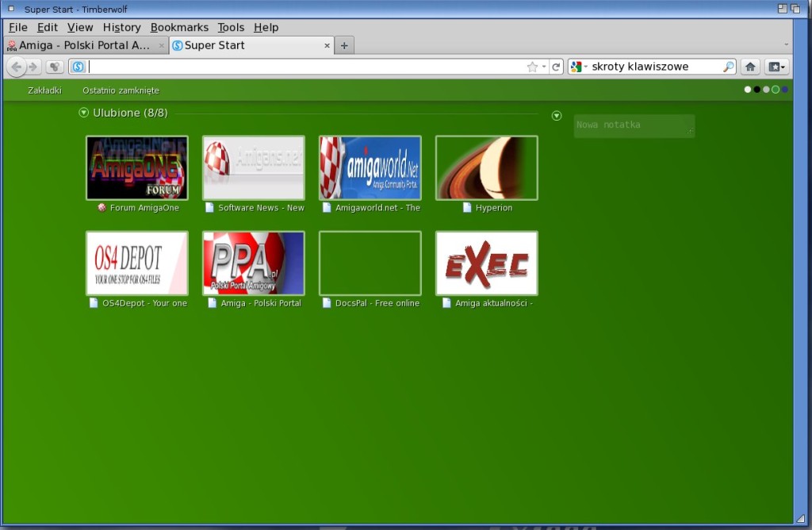Open the Tools menu
Screen dimensions: 812x530
(x=231, y=28)
